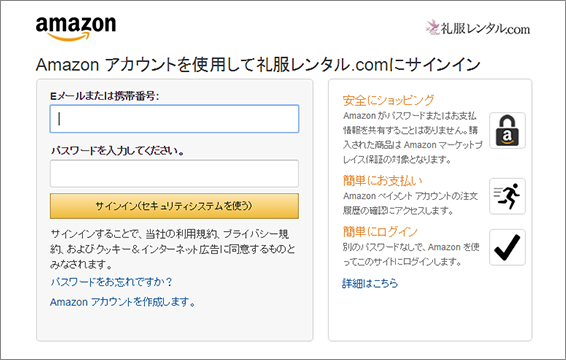Click the running person payment icon
Image resolution: width=566 pixels, height=360 pixels.
507,196
